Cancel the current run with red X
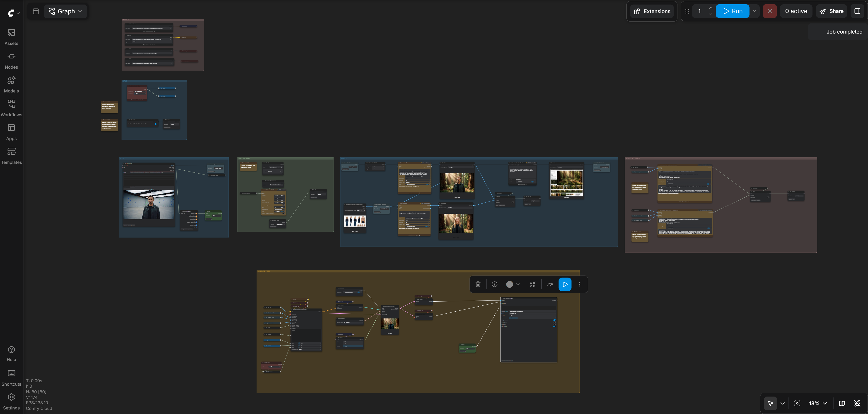 pyautogui.click(x=770, y=11)
